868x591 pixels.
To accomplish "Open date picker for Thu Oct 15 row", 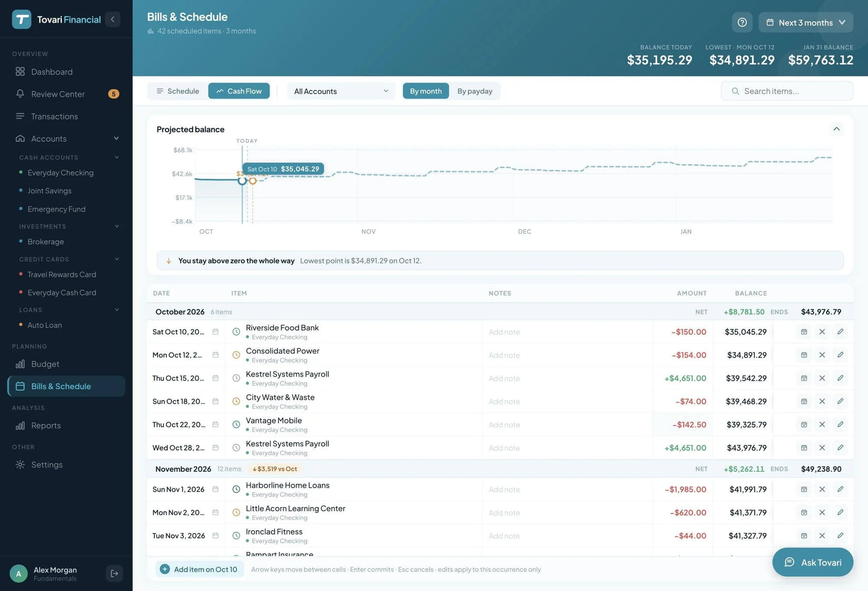I will (215, 378).
